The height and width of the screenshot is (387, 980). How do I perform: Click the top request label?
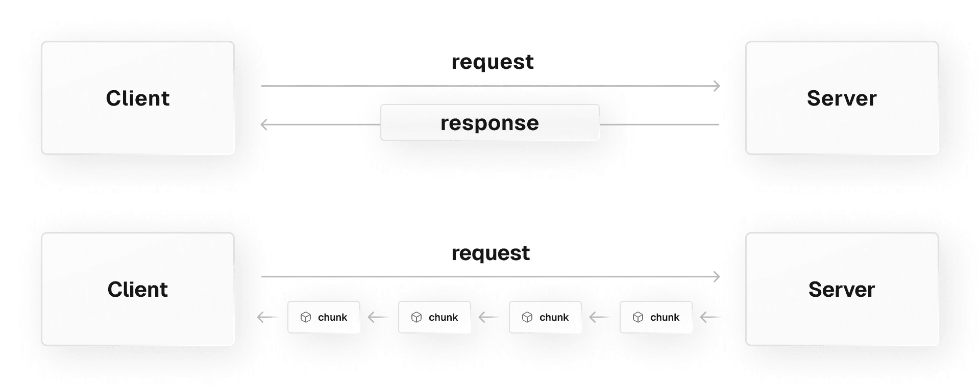click(x=493, y=62)
